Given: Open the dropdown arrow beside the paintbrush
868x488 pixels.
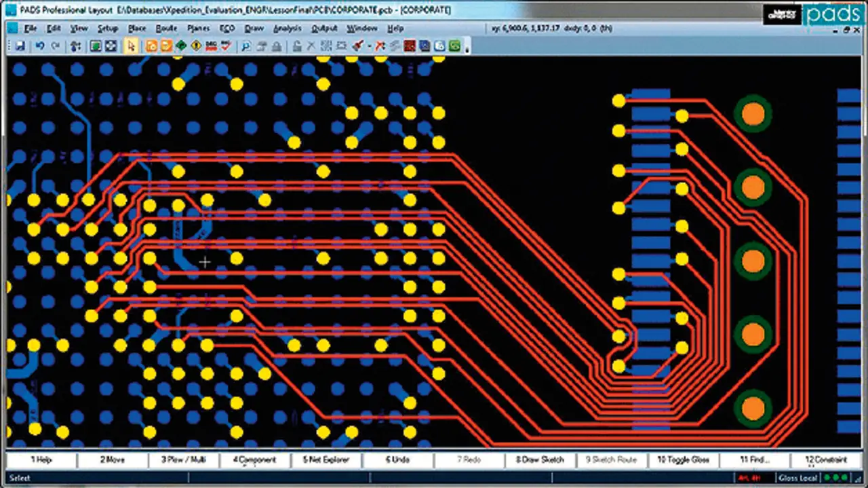Looking at the screenshot, I should [x=369, y=47].
